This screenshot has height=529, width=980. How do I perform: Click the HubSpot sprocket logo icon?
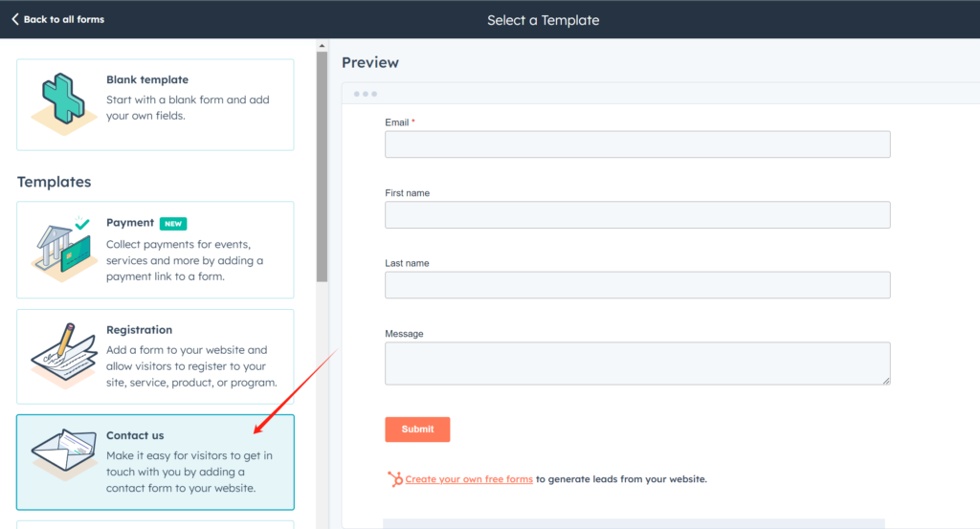[x=394, y=479]
